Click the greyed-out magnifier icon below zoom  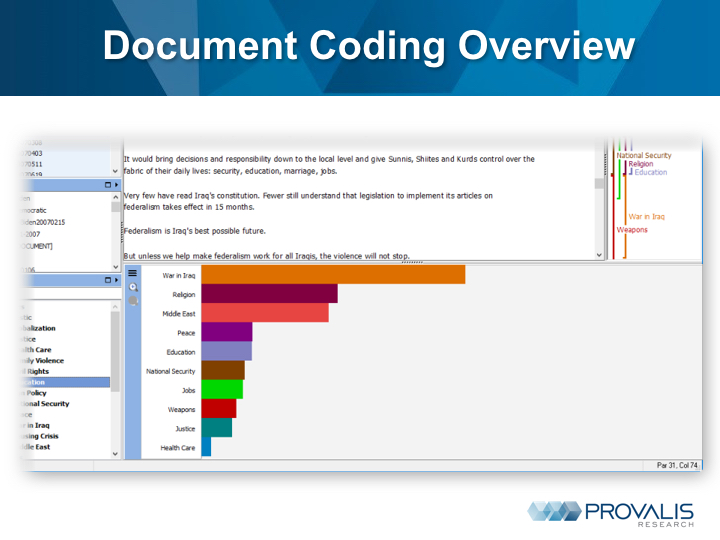pyautogui.click(x=132, y=300)
